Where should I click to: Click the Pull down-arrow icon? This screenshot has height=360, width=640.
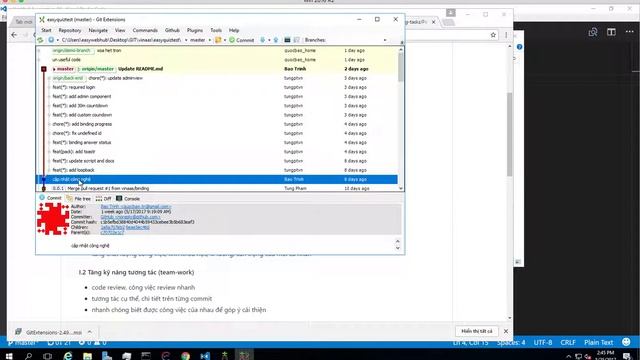click(x=262, y=40)
